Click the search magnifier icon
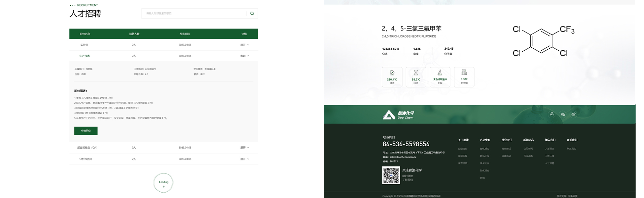Screen dimensions: 644x198 point(252,13)
